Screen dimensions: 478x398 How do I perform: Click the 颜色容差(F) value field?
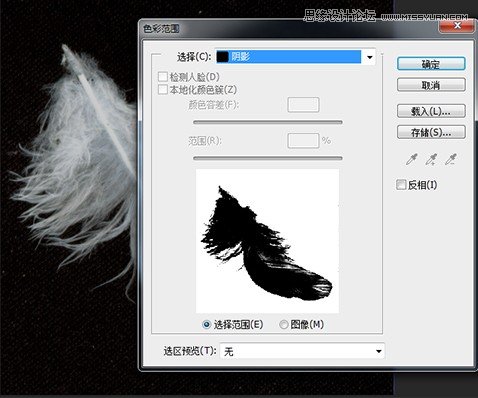303,105
